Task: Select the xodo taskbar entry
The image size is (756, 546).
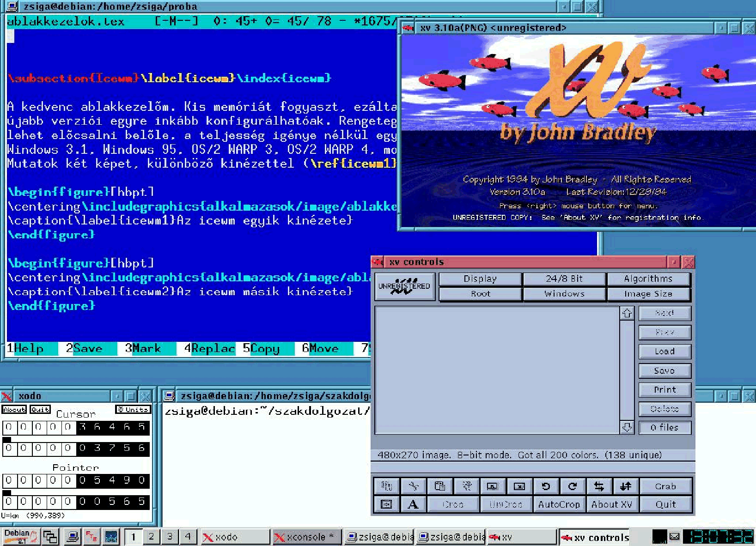Action: [x=235, y=537]
